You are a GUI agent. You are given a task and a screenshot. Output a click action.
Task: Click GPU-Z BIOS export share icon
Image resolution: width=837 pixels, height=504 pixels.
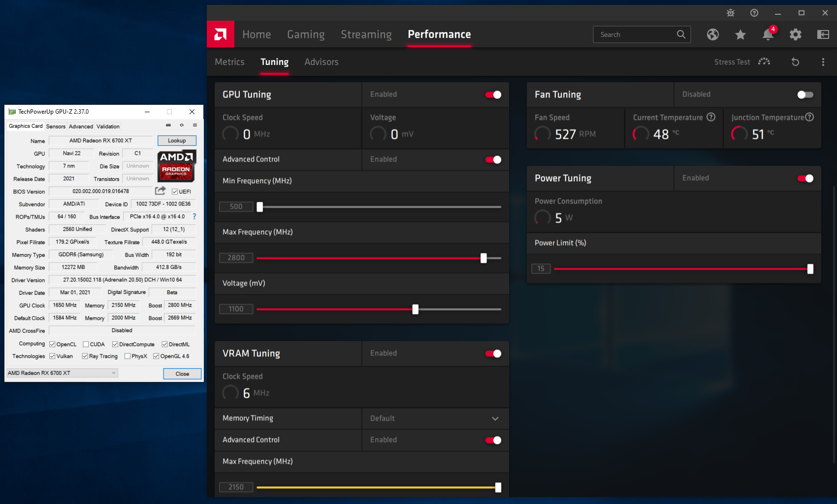[161, 190]
